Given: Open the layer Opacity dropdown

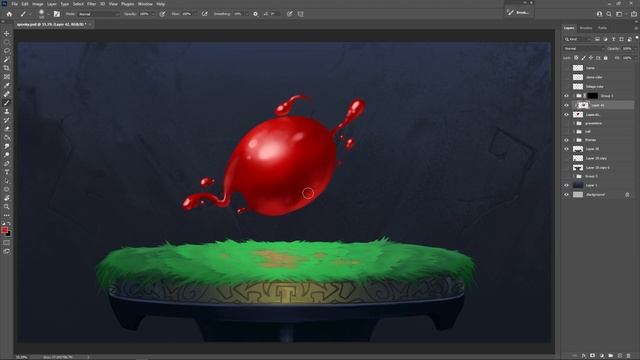Looking at the screenshot, I should 635,49.
